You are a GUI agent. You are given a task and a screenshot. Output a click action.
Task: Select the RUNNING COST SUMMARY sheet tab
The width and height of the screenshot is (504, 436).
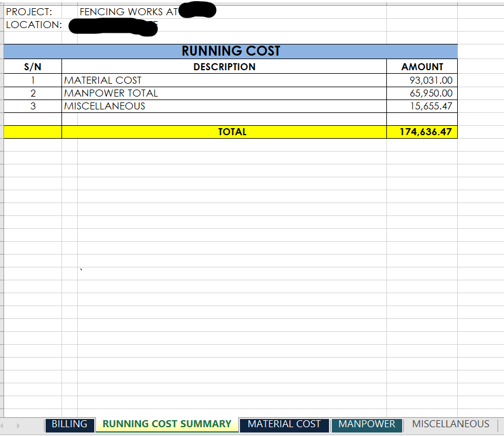tap(167, 424)
